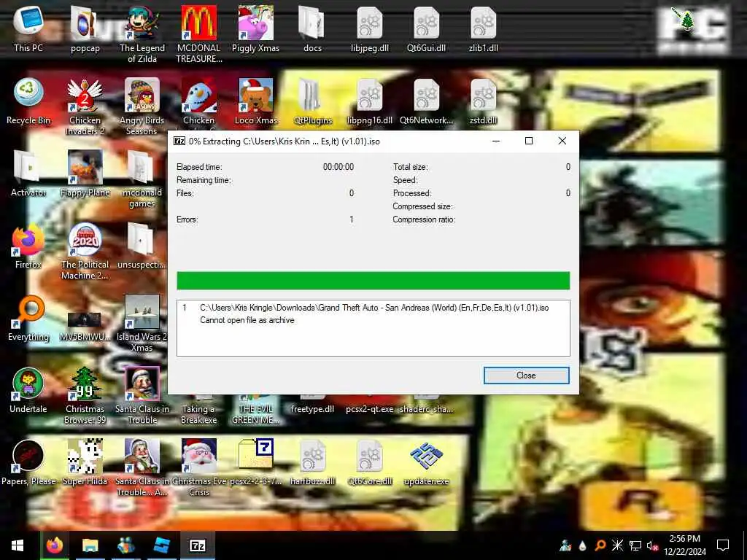Select the Everything search shortcut
747x560 pixels.
28,318
